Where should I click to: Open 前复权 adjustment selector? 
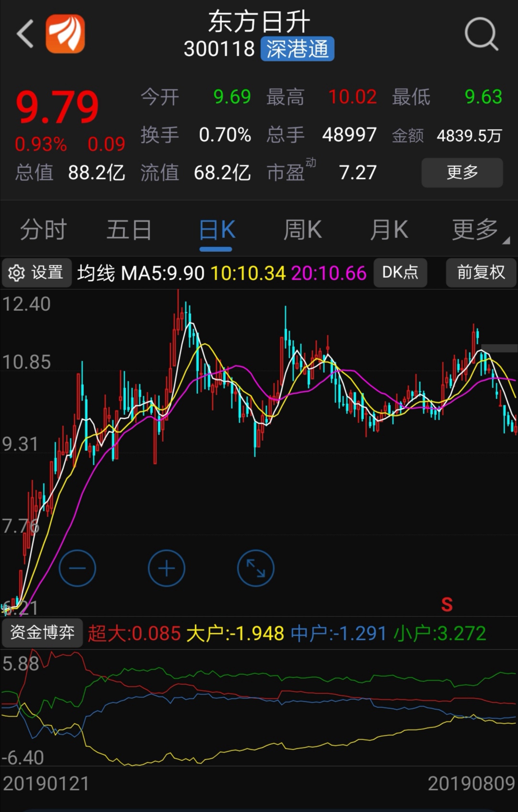pyautogui.click(x=481, y=272)
